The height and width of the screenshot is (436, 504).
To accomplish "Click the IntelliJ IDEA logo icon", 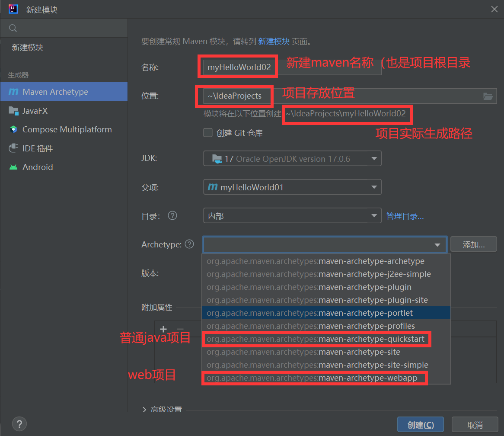I will [13, 9].
